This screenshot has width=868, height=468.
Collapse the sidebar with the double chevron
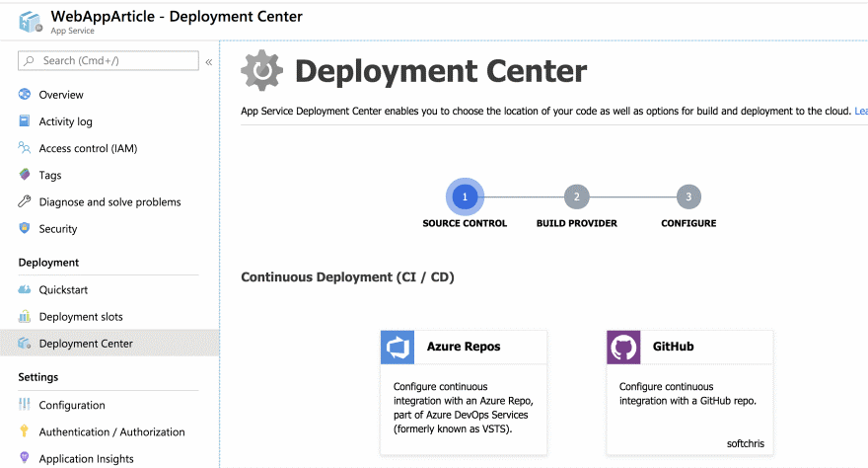(x=208, y=61)
